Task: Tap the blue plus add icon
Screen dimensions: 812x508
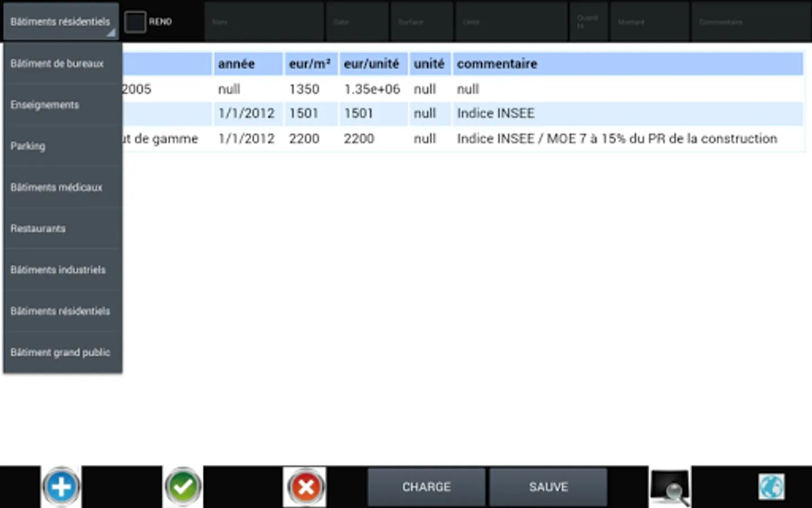Action: (x=61, y=486)
